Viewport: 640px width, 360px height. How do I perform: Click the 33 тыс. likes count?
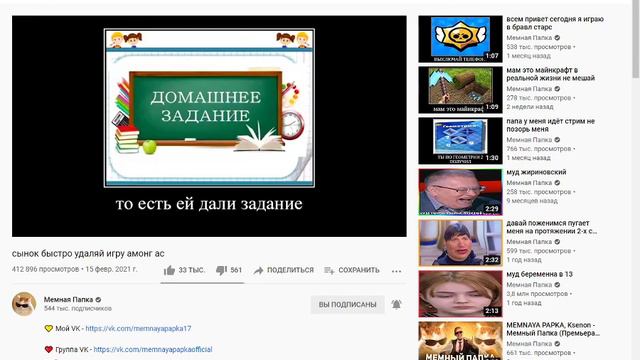pyautogui.click(x=191, y=270)
